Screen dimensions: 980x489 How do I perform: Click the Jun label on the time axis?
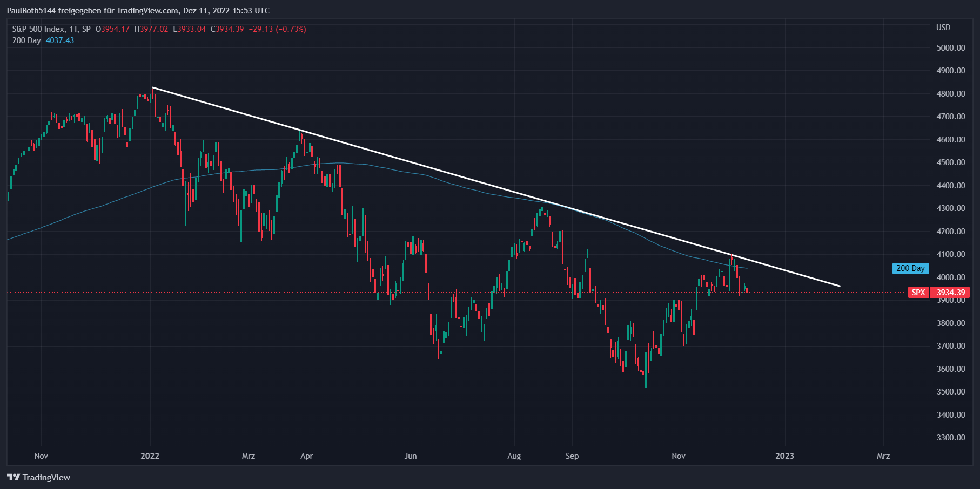[411, 456]
